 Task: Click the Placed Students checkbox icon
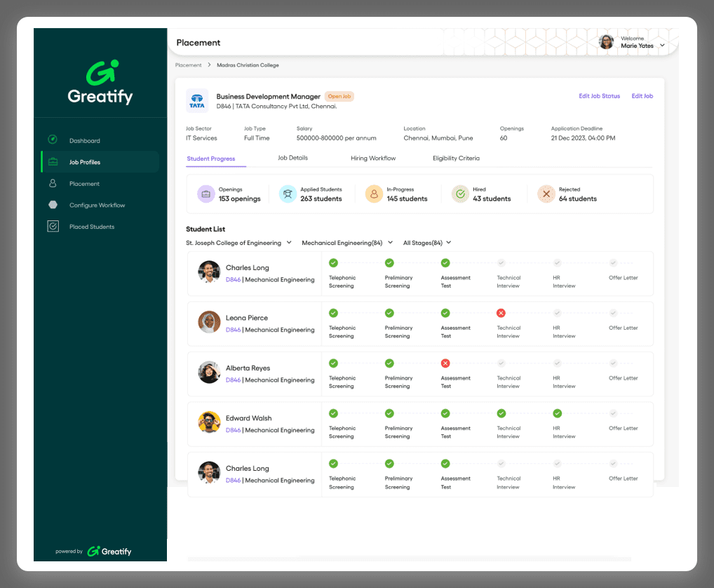tap(53, 227)
